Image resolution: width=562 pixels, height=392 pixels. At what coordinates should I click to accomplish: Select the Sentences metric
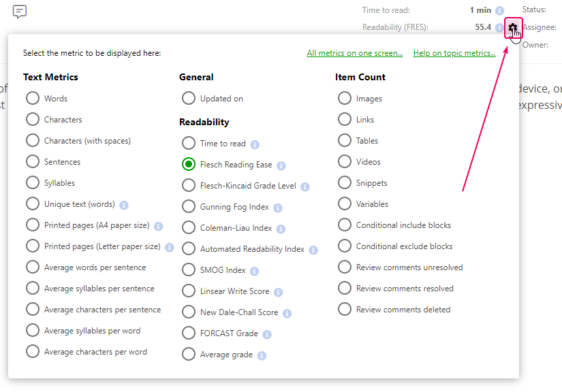coord(32,161)
